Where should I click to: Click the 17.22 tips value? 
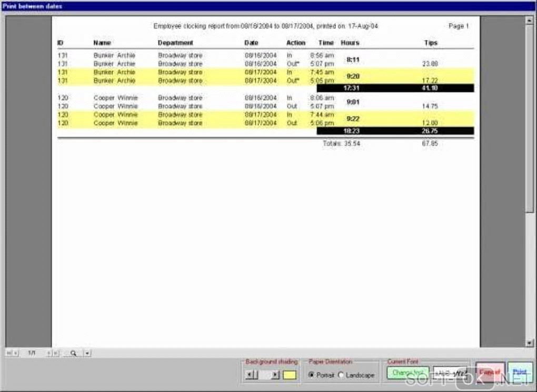tap(430, 81)
